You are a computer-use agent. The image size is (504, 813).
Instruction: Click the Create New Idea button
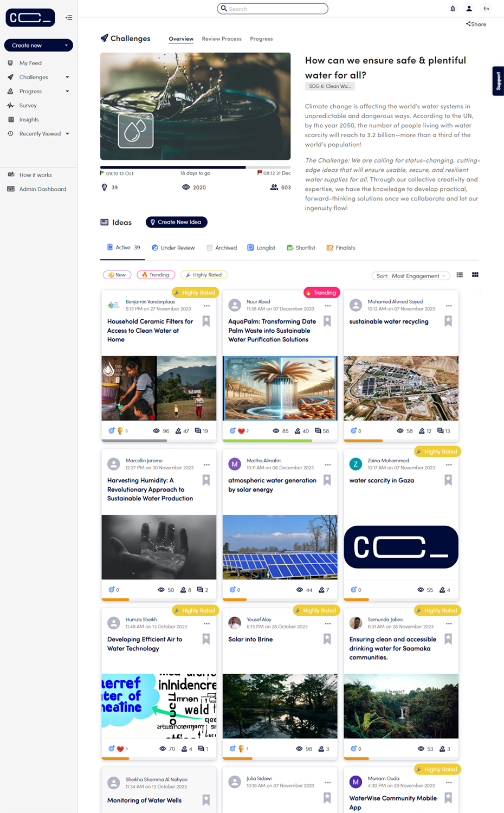point(177,222)
